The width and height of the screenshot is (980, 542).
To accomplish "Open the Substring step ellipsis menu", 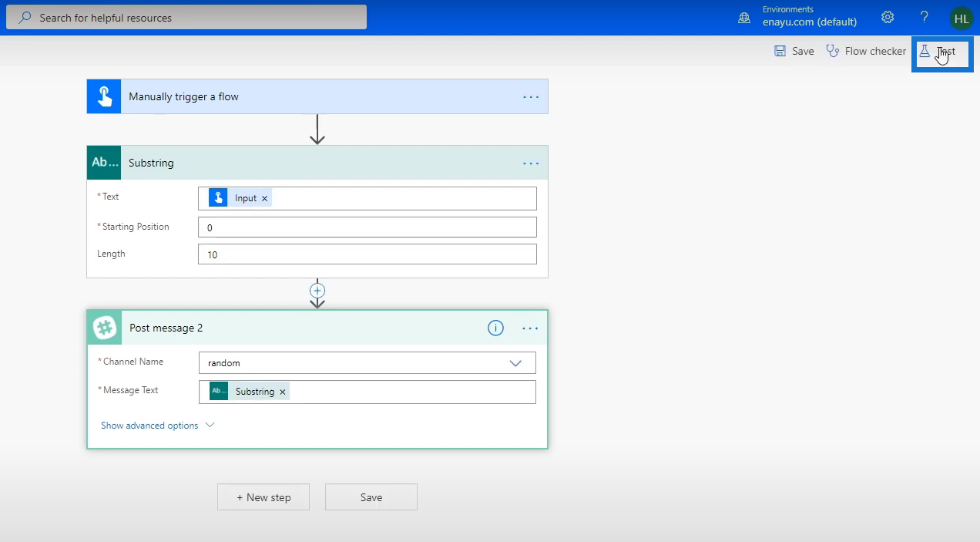I will click(531, 163).
